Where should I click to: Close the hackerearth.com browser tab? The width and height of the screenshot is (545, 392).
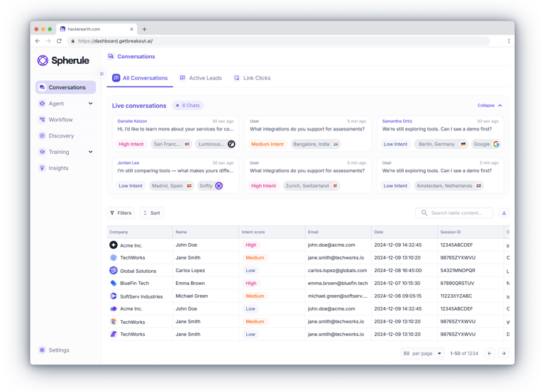click(131, 29)
